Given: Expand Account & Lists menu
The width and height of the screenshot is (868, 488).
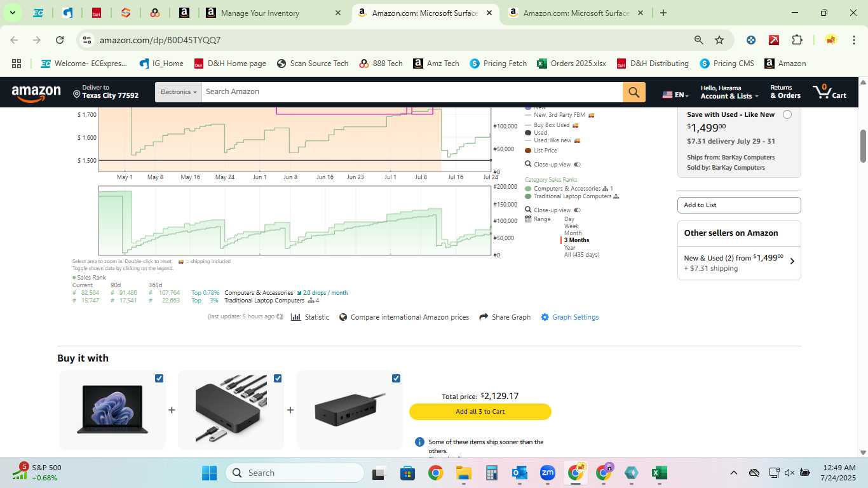Looking at the screenshot, I should pyautogui.click(x=729, y=92).
